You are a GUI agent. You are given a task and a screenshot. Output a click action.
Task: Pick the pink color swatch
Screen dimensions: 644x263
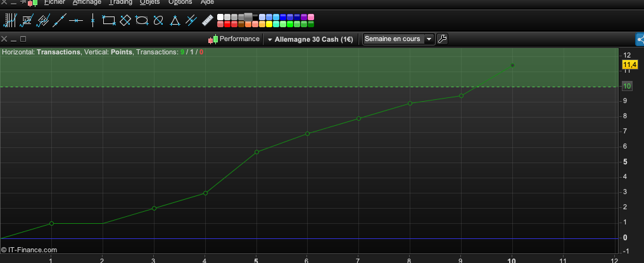coord(311,17)
